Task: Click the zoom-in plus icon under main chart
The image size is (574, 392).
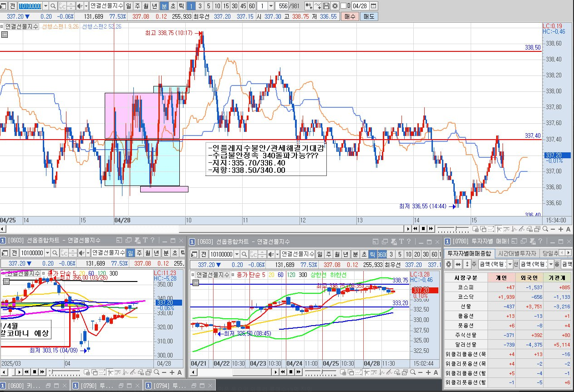Action: coord(561,229)
